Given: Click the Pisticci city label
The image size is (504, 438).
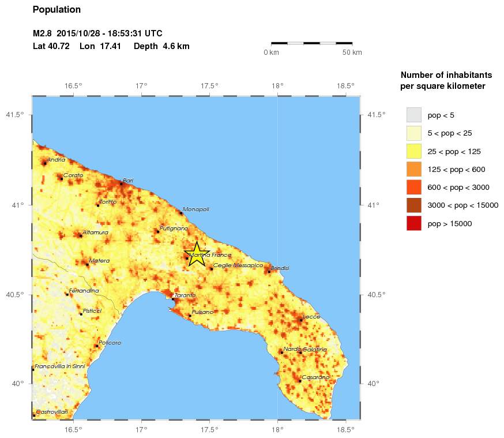Looking at the screenshot, I should [x=92, y=310].
